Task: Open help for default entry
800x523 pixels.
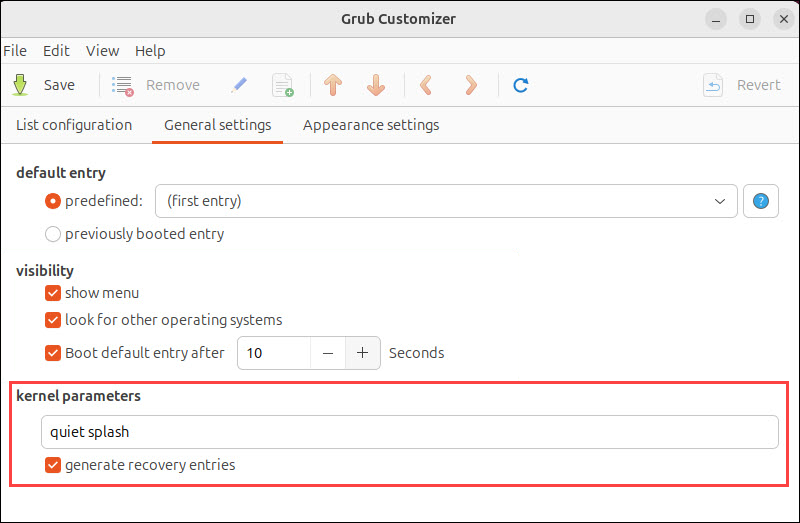Action: tap(761, 201)
